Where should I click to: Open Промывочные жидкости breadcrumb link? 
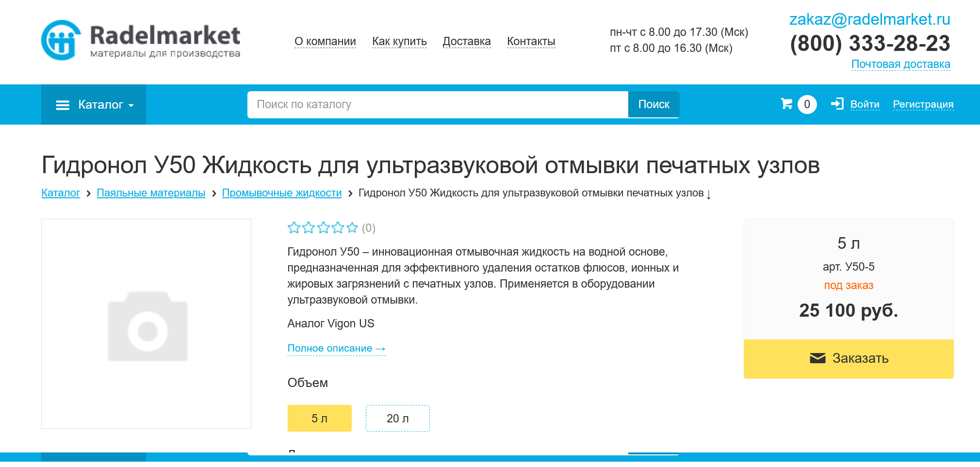(x=282, y=193)
